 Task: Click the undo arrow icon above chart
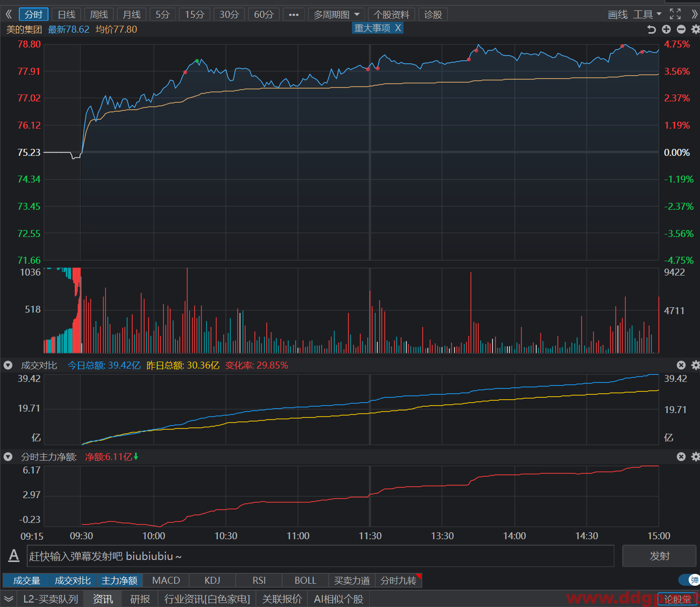(651, 30)
